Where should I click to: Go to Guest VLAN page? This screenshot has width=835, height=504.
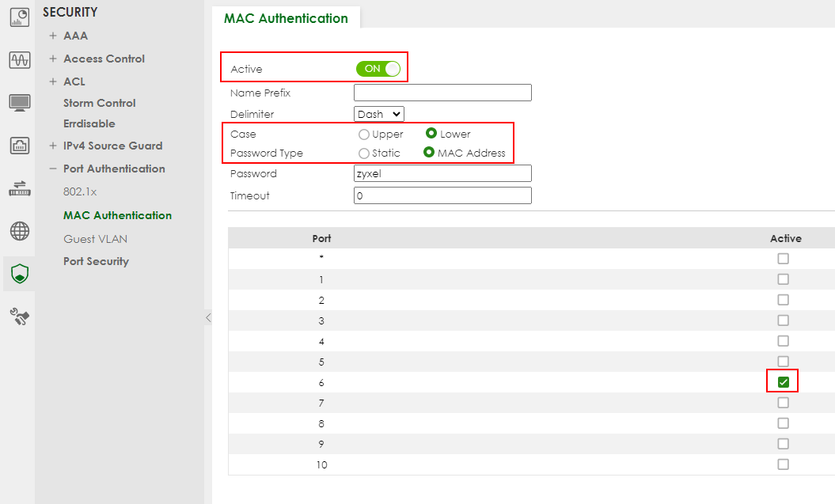(x=95, y=239)
